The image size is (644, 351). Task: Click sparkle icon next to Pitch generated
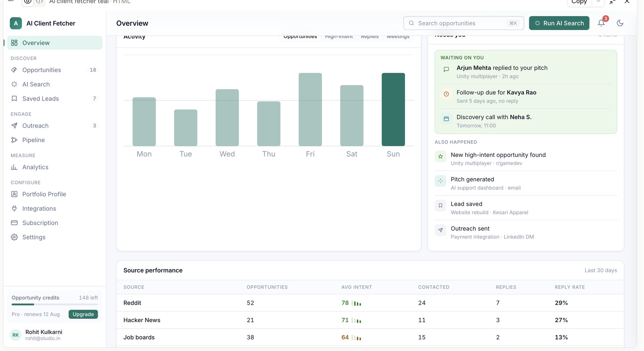441,181
